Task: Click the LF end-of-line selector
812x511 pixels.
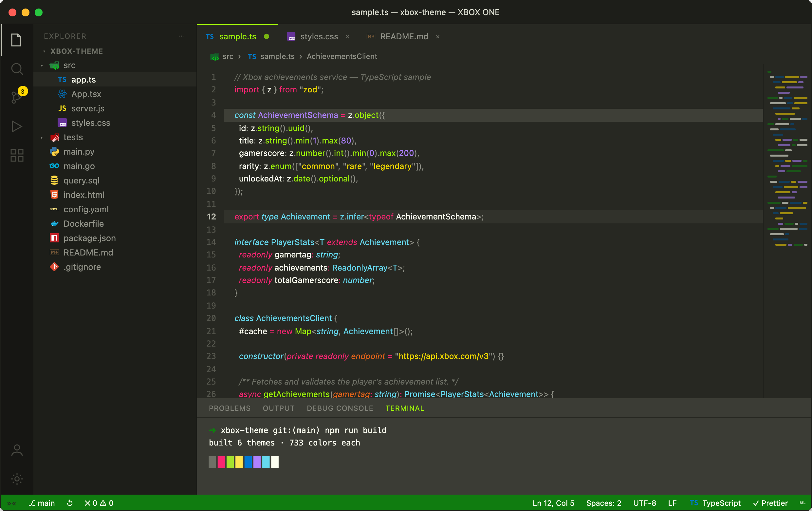Action: click(x=672, y=503)
